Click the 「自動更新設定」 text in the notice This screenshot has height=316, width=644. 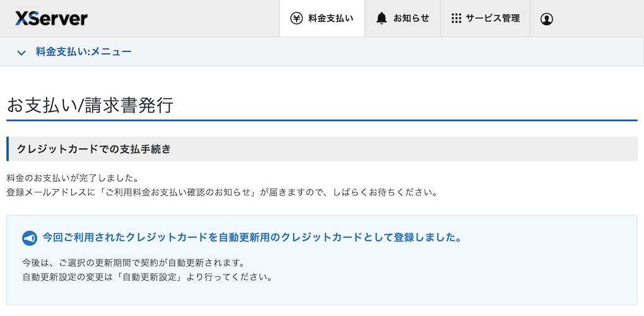tap(151, 277)
